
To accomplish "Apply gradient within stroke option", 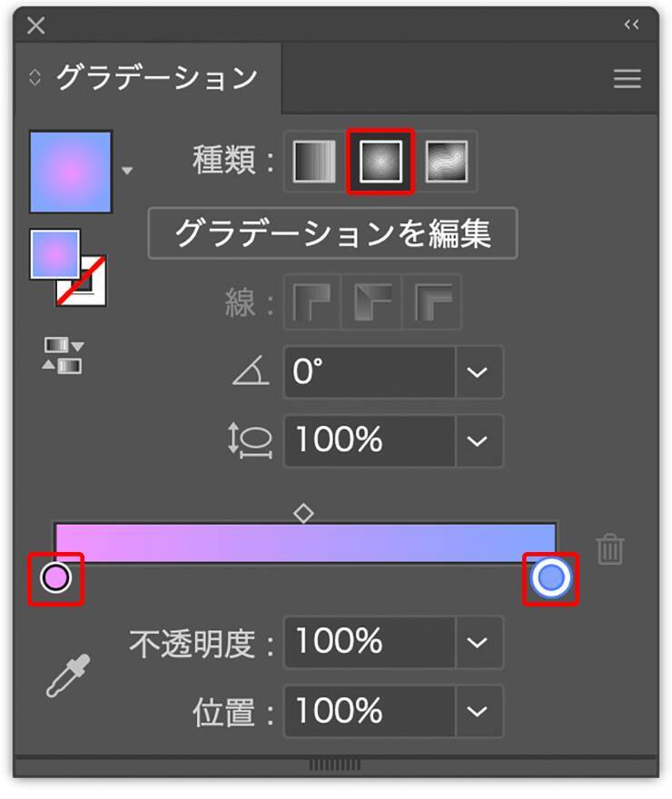I will pyautogui.click(x=313, y=302).
